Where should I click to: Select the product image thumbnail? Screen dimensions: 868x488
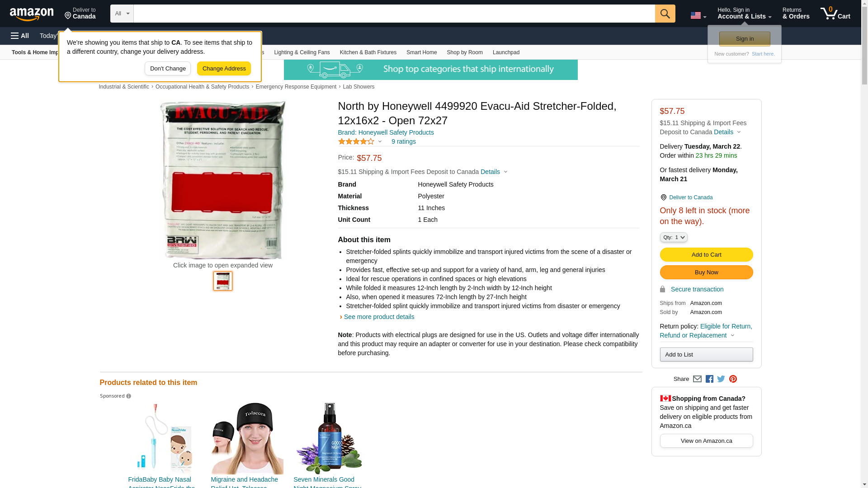coord(223,281)
